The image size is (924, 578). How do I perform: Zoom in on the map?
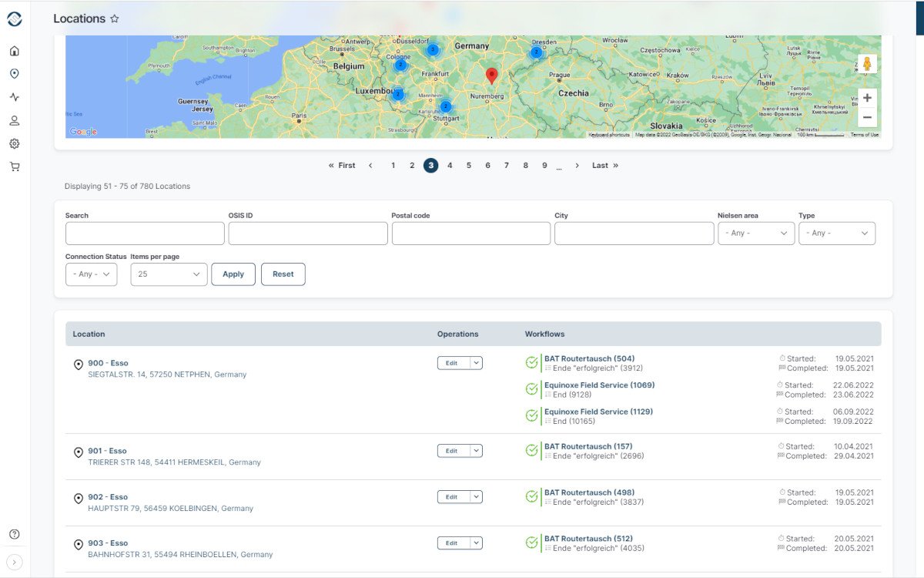click(x=867, y=98)
